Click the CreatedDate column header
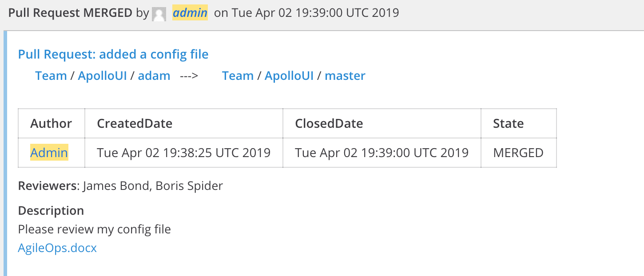The image size is (644, 276). pos(184,123)
